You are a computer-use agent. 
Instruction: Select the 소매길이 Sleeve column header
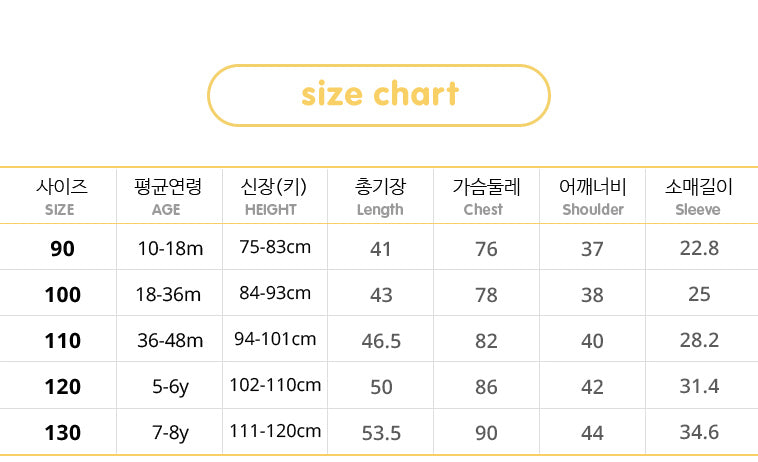point(698,196)
